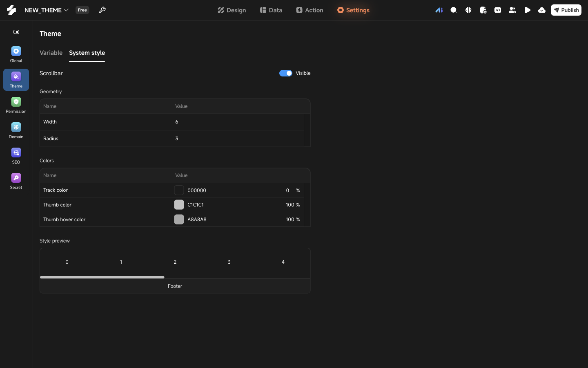This screenshot has height=368, width=588.
Task: Open the brain icon in top bar
Action: coord(468,10)
